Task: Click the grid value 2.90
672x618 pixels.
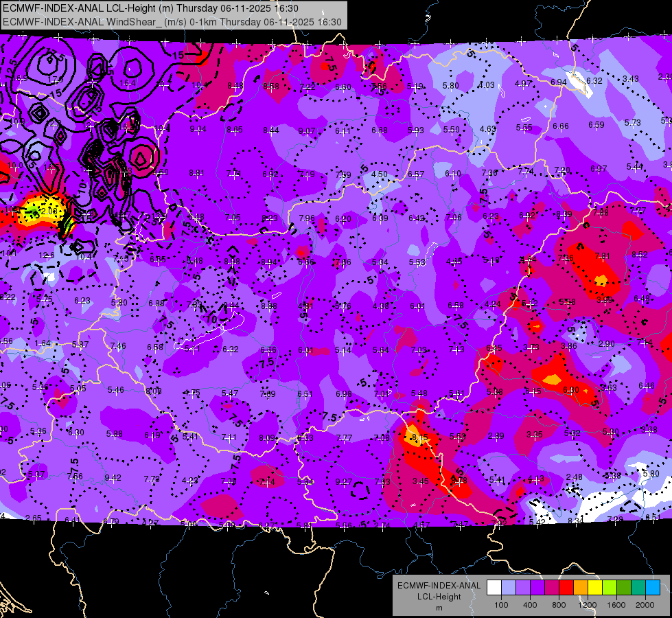Action: (x=606, y=344)
